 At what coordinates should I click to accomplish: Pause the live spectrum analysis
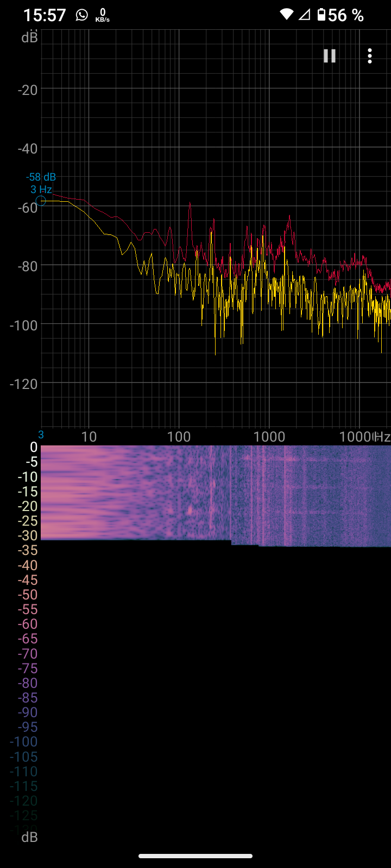[x=330, y=56]
